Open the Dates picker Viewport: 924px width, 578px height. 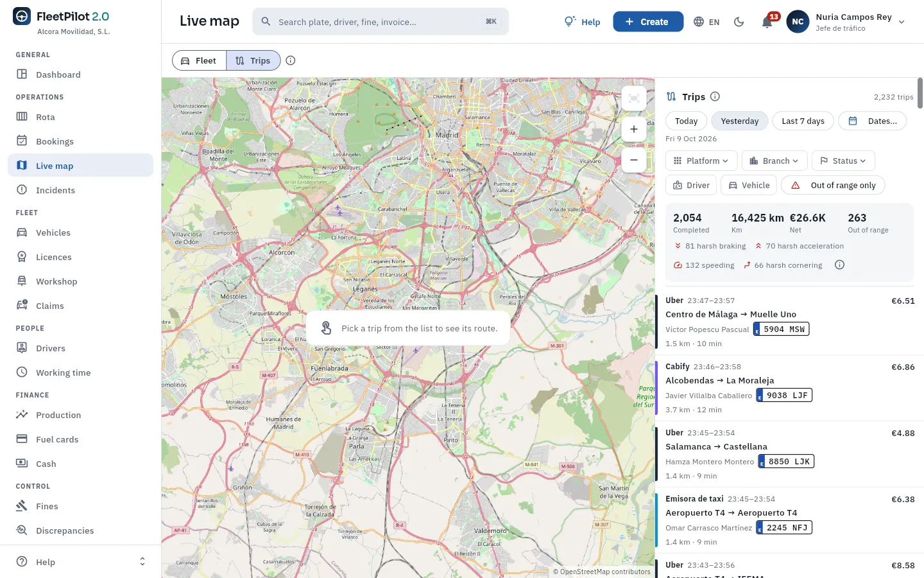tap(873, 121)
